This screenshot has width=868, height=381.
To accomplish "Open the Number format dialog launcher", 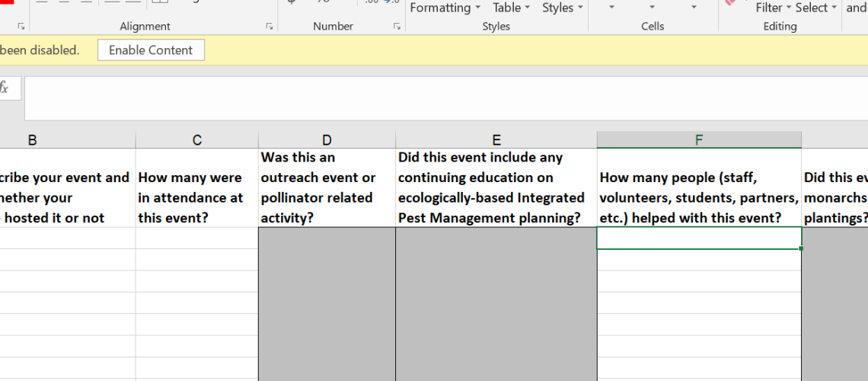I will click(x=397, y=26).
